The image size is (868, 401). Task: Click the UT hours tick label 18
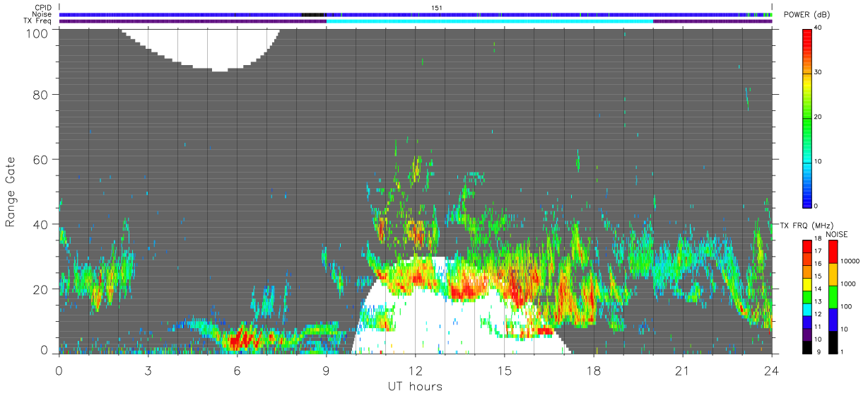click(593, 370)
